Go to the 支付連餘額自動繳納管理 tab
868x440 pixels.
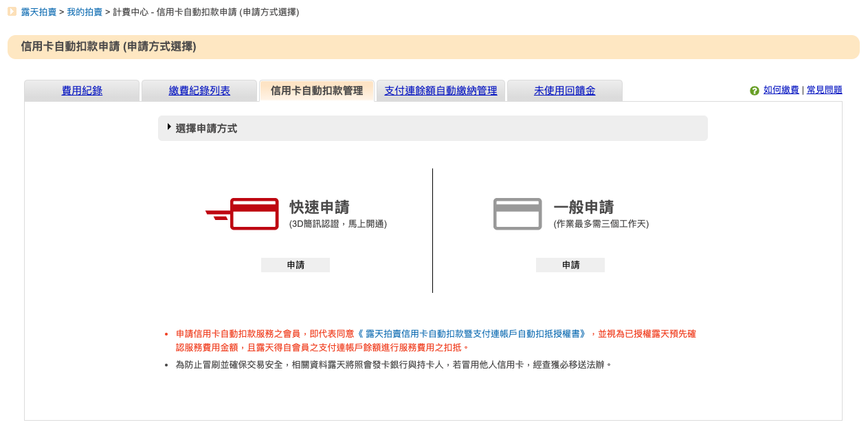point(441,91)
